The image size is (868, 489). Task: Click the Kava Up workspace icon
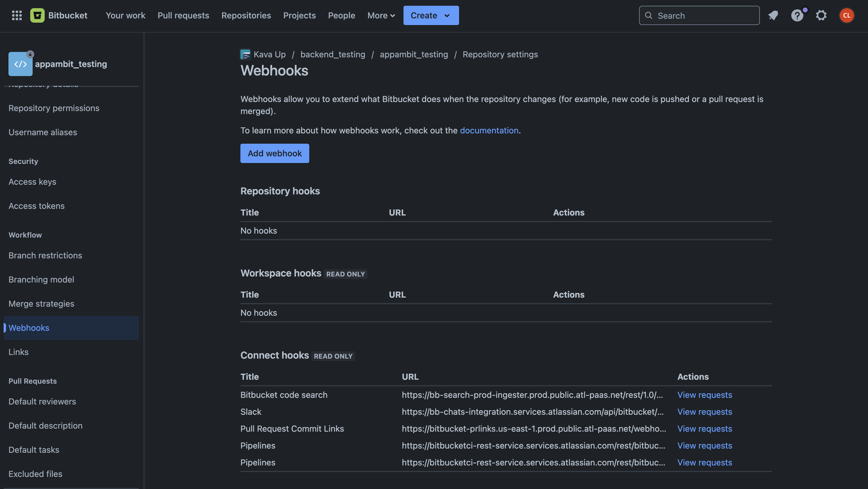point(245,54)
